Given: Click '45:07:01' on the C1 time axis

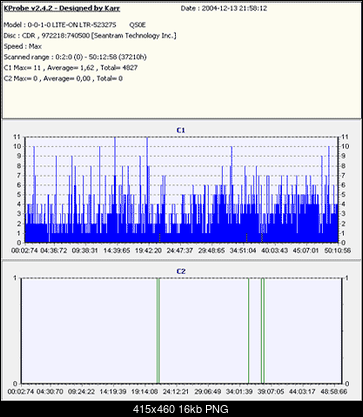Looking at the screenshot, I should 306,250.
